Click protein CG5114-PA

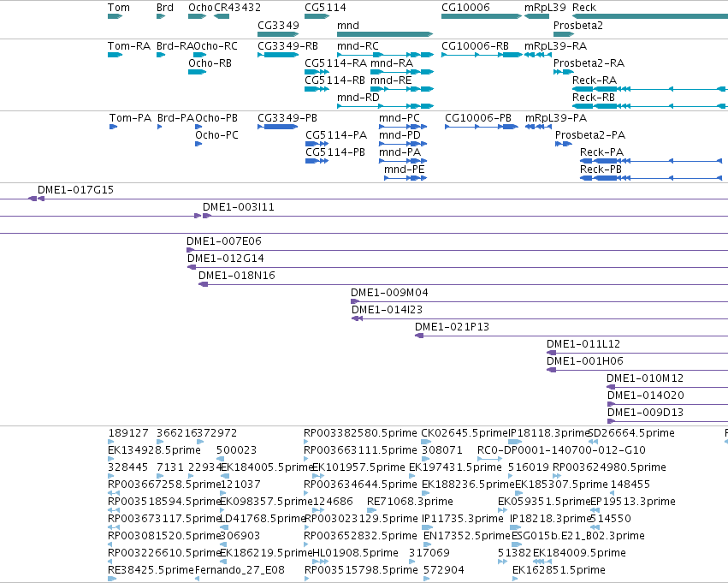click(x=317, y=144)
